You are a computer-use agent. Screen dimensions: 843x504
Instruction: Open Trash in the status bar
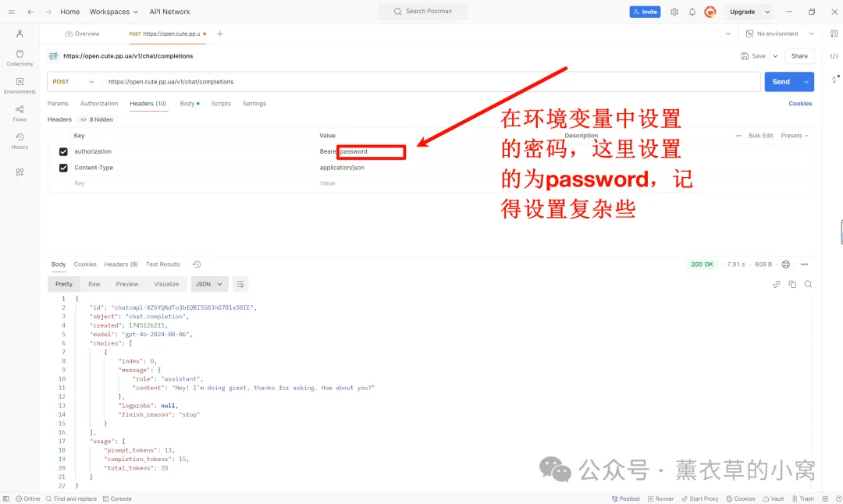point(802,499)
